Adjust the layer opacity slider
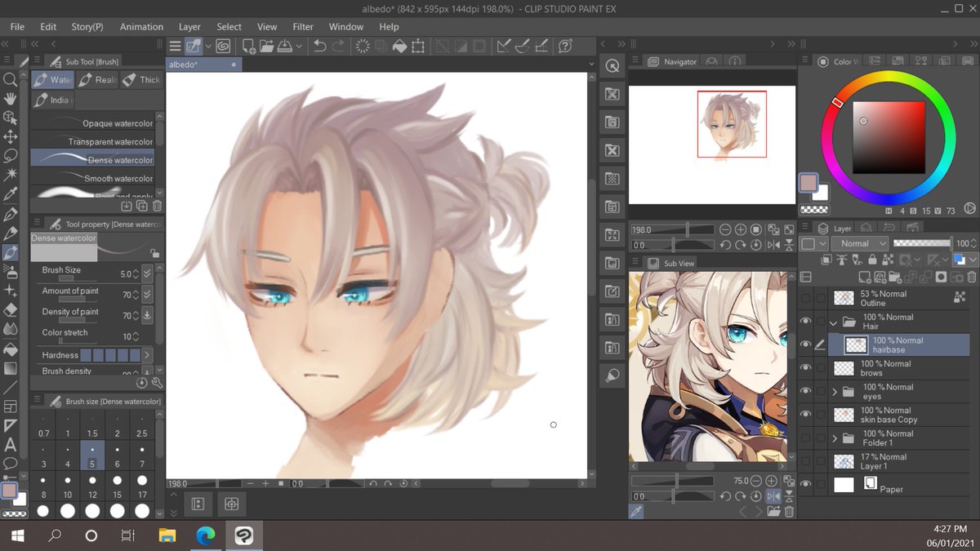 [x=923, y=243]
